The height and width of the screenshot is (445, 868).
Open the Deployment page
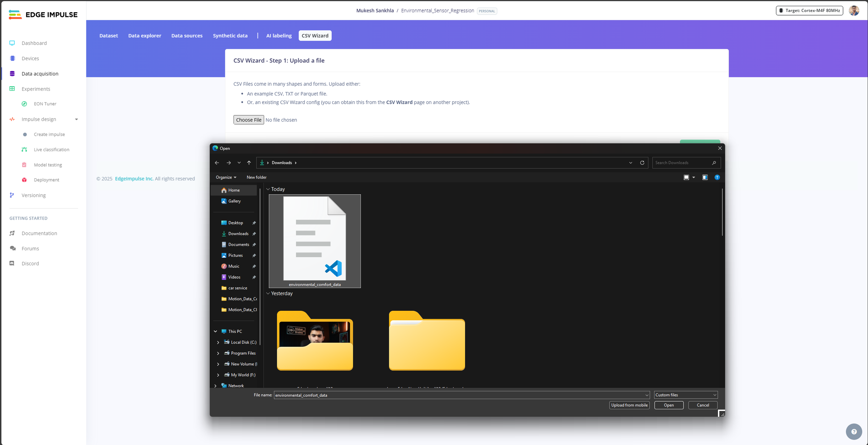click(x=46, y=180)
